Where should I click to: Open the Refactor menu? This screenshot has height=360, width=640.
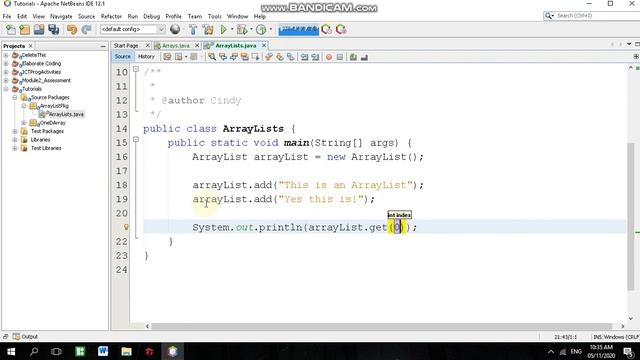tap(111, 16)
